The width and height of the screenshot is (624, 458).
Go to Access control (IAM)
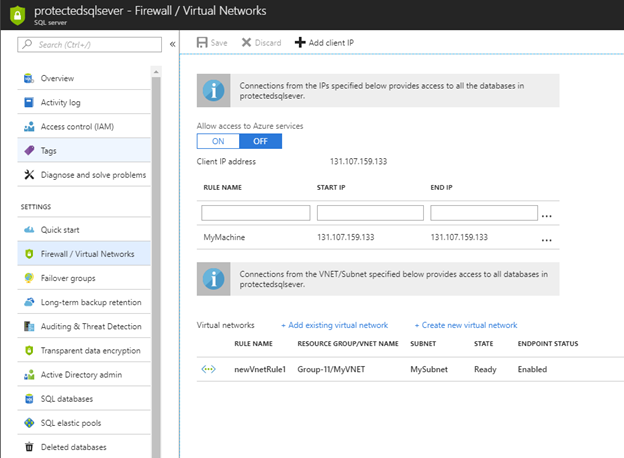tap(84, 127)
